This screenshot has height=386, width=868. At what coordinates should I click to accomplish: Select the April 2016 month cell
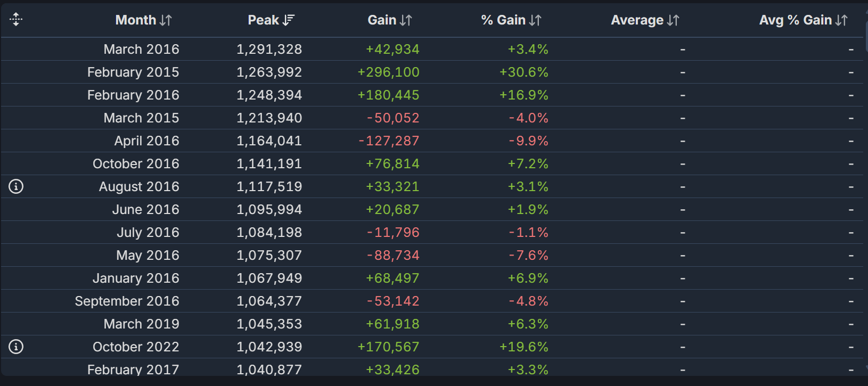[x=146, y=141]
